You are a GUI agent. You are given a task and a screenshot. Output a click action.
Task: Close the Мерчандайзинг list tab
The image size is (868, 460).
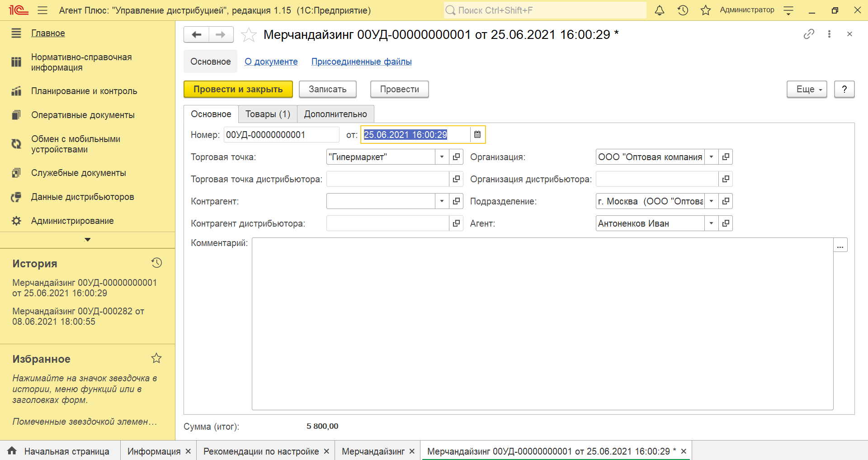coord(412,451)
